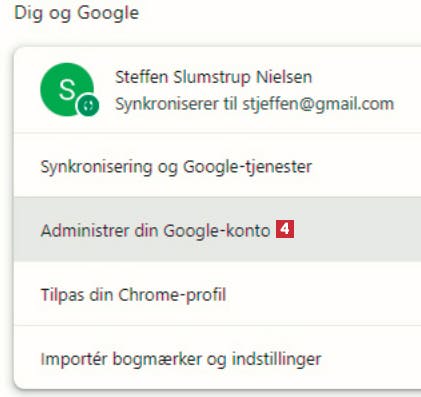Image resolution: width=421 pixels, height=397 pixels.
Task: Click the Dig og Google section heading
Action: click(77, 13)
